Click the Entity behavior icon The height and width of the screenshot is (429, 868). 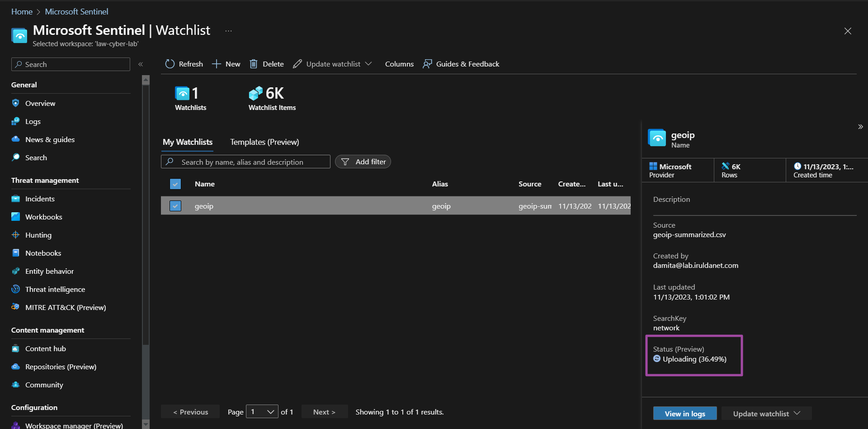tap(16, 271)
